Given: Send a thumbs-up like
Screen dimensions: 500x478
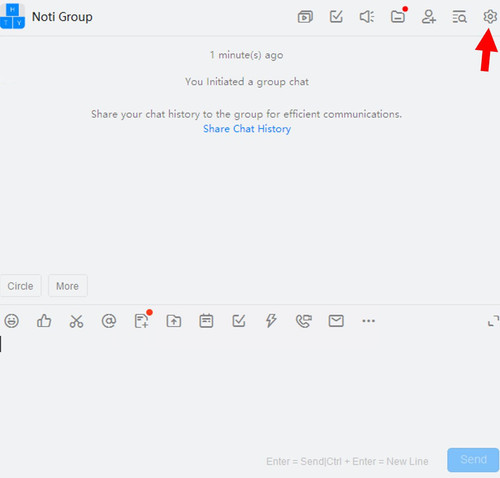Looking at the screenshot, I should click(x=44, y=321).
